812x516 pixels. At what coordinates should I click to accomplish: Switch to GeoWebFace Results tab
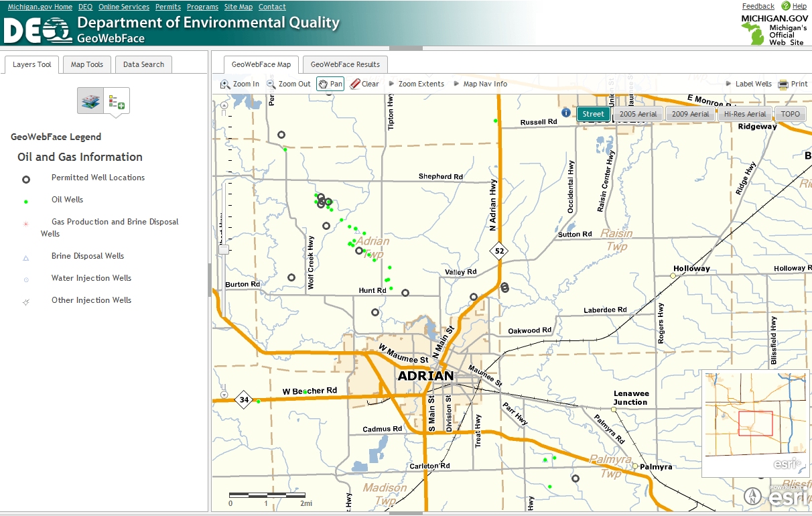coord(345,64)
